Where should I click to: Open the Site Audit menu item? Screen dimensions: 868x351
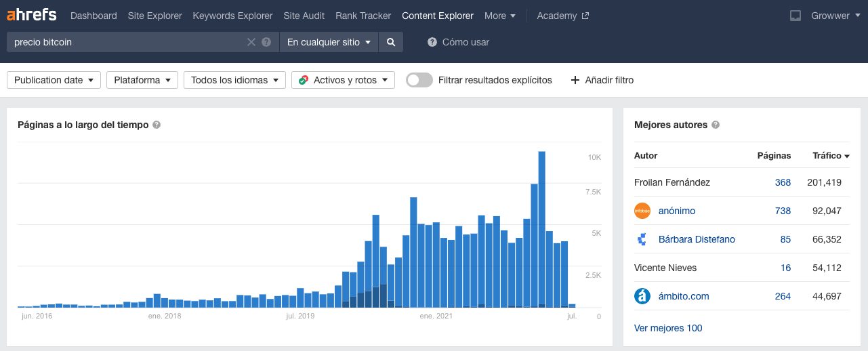[x=304, y=16]
